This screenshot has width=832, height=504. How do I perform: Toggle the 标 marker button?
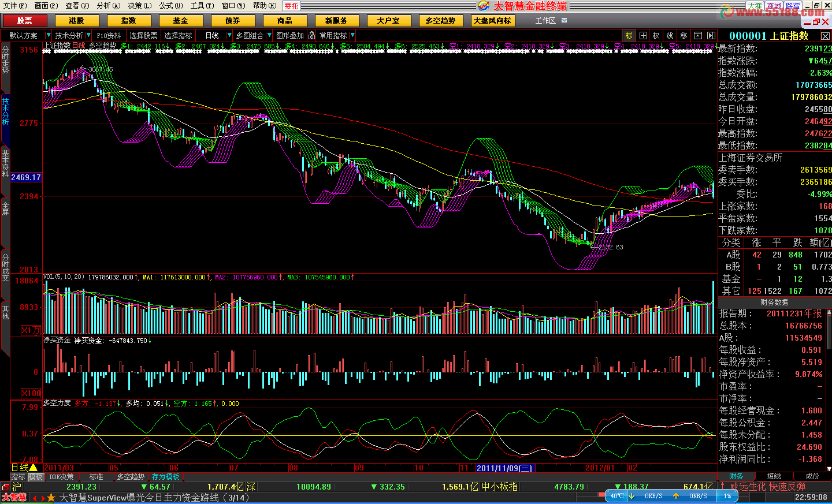click(x=629, y=36)
